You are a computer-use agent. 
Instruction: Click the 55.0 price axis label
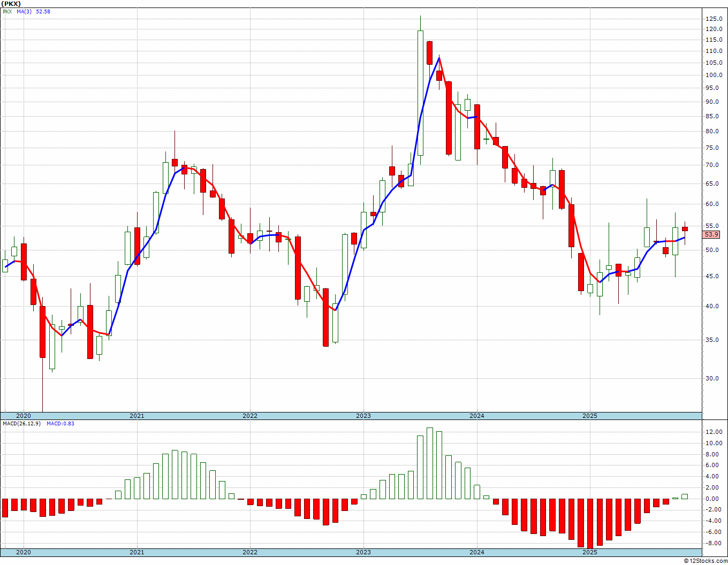[x=712, y=226]
